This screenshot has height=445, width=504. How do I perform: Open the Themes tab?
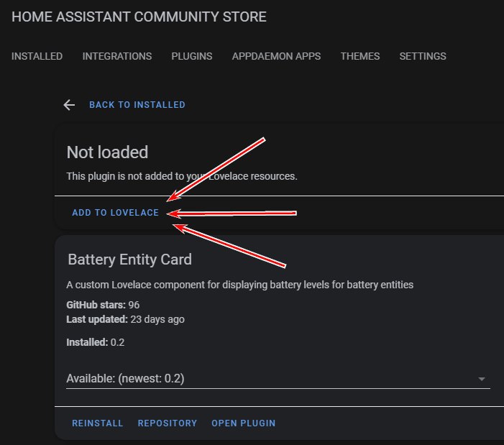click(360, 56)
